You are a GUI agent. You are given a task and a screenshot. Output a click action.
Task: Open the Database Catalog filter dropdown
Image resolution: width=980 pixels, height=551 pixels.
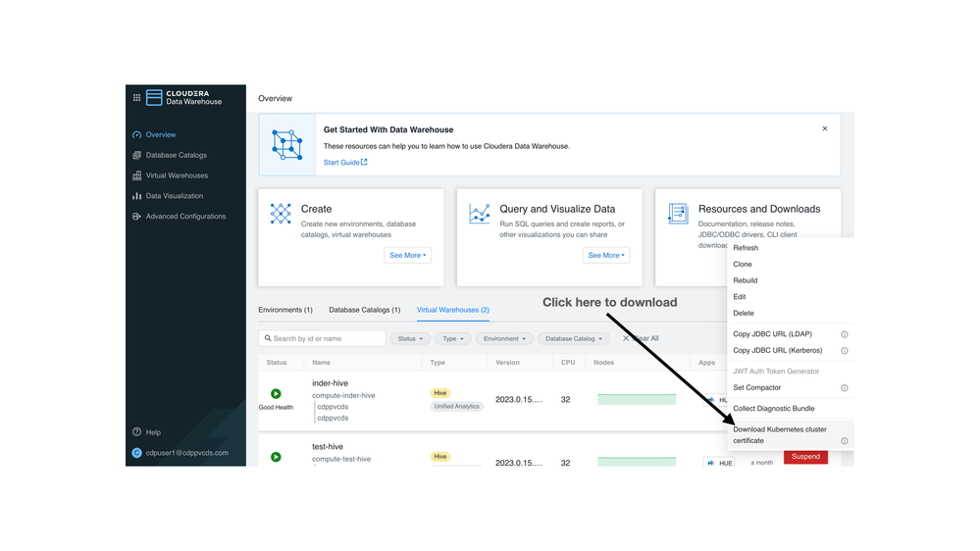coord(573,338)
